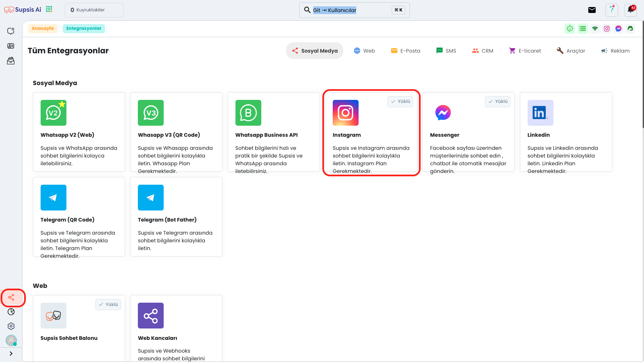Open Whatsapp Business API icon
This screenshot has height=362, width=644.
pyautogui.click(x=248, y=113)
